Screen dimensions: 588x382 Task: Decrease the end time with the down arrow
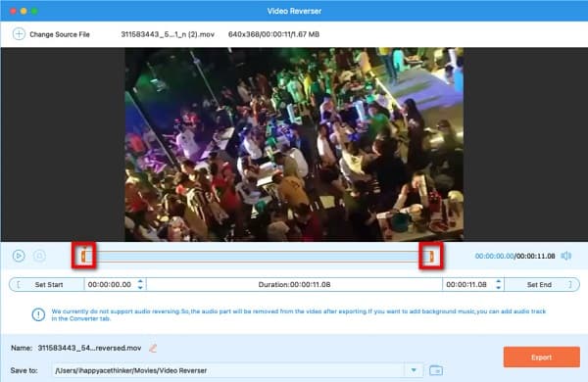[499, 288]
